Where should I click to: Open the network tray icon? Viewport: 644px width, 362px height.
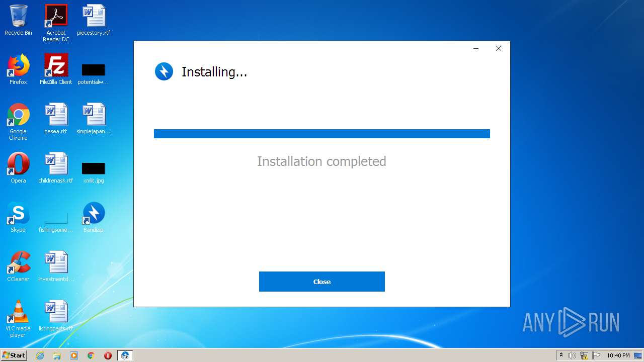584,355
